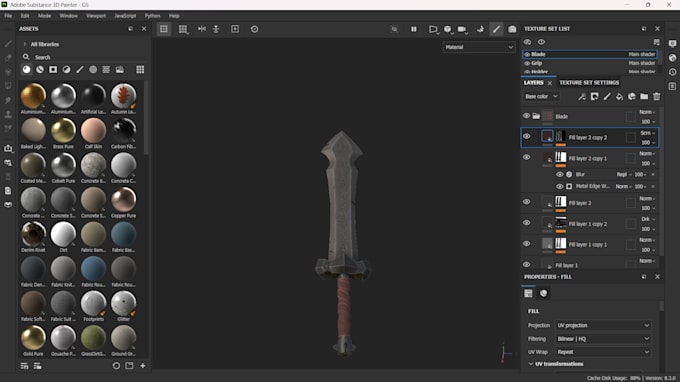This screenshot has height=382, width=680.
Task: Toggle Grip texture set visibility
Action: [527, 63]
